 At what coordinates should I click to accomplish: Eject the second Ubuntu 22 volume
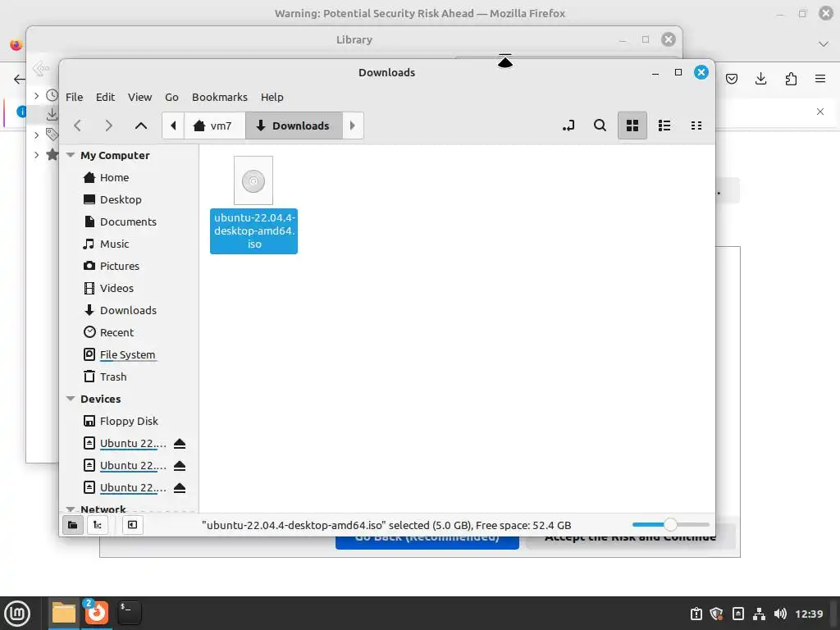180,466
